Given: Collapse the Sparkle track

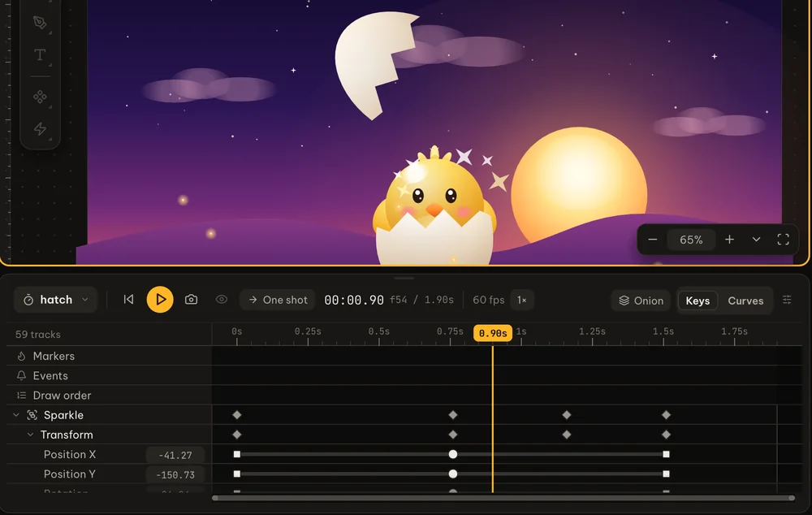Looking at the screenshot, I should [16, 415].
